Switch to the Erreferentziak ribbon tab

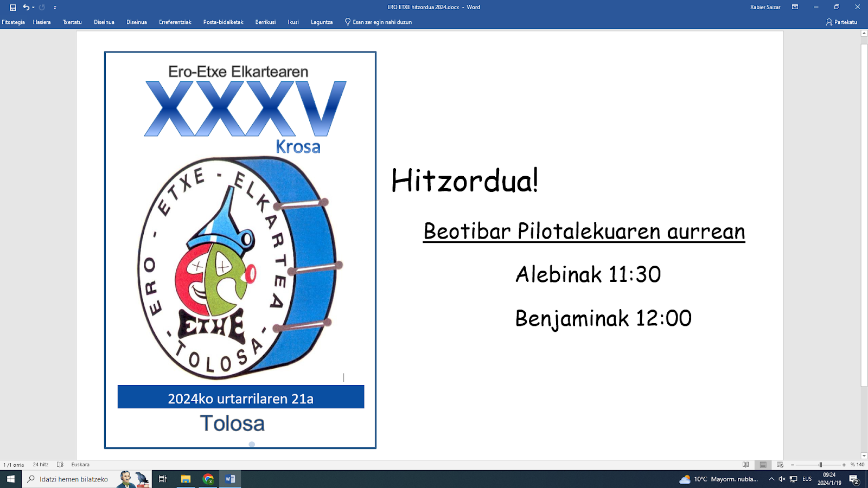coord(175,22)
